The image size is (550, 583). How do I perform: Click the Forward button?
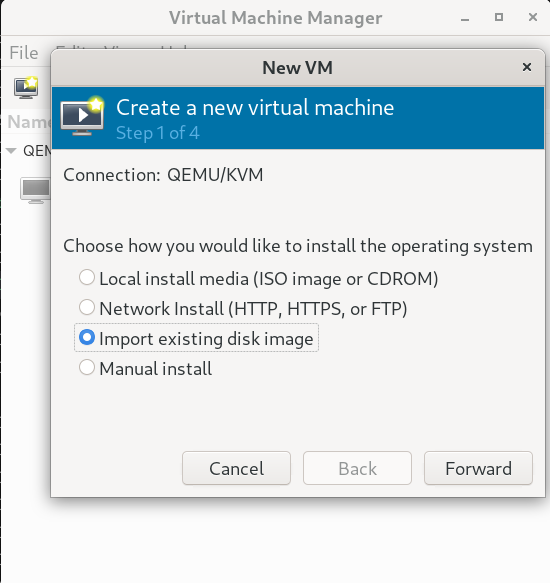tap(478, 468)
